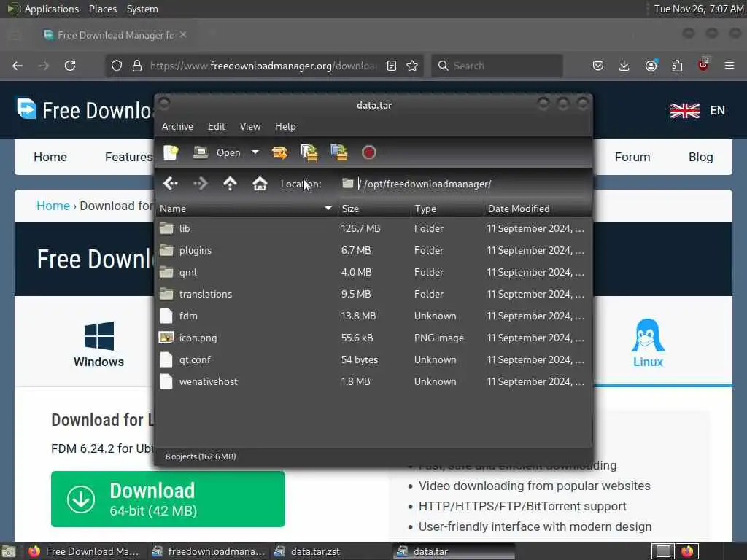Select the qt.conf file
747x560 pixels.
(373, 360)
